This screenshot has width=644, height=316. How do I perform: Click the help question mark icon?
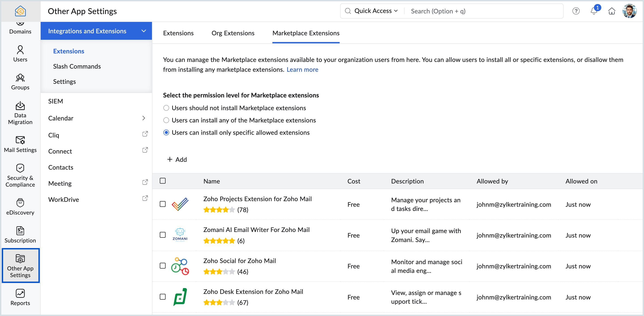click(x=576, y=11)
